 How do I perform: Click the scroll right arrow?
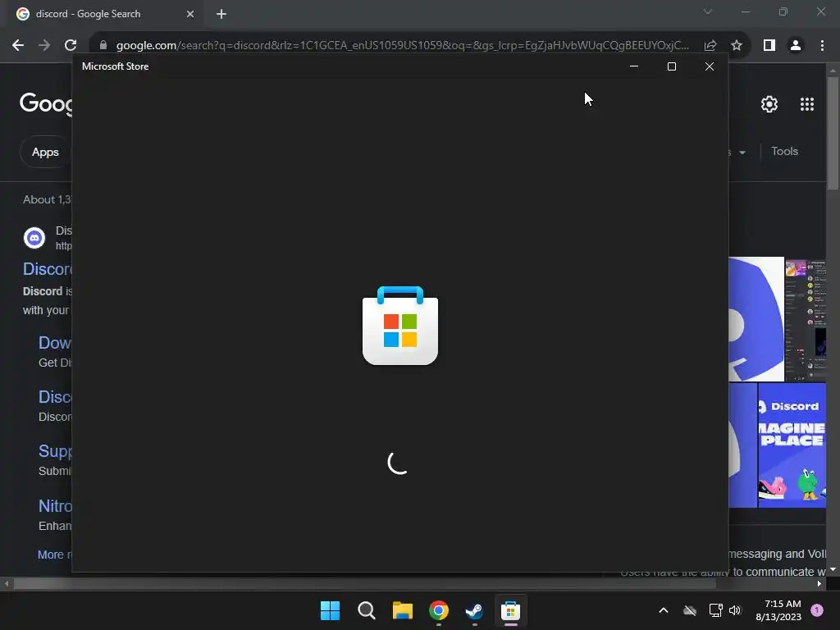coord(819,584)
